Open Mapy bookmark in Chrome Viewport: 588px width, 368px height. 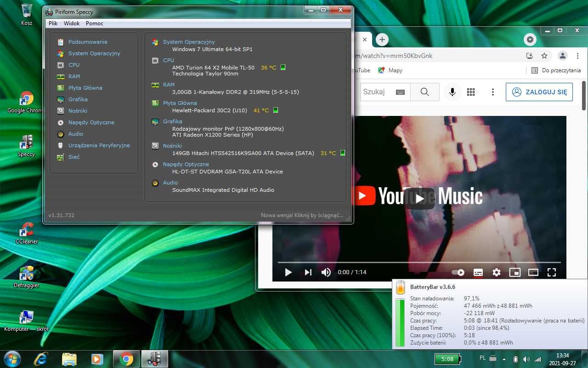[390, 70]
